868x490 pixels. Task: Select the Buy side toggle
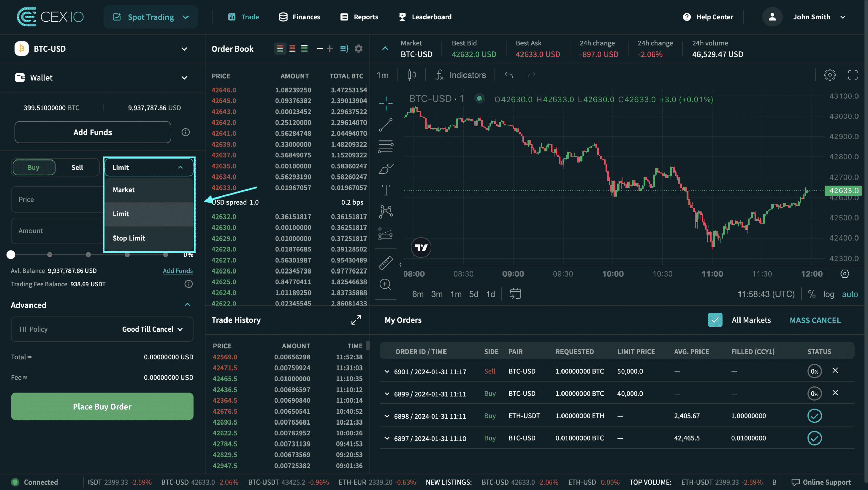(x=34, y=167)
